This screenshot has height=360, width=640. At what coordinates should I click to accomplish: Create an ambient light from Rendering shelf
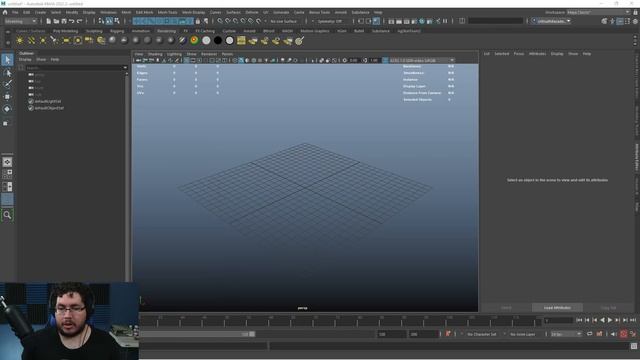coord(20,40)
